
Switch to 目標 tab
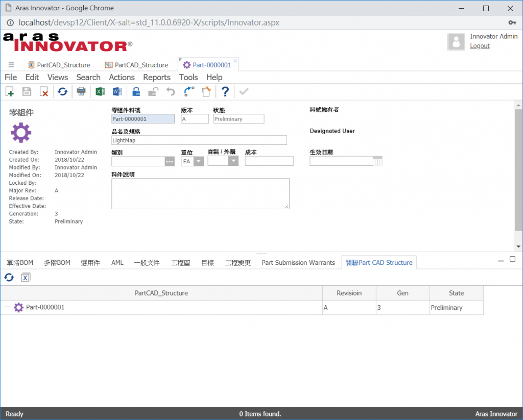pyautogui.click(x=207, y=263)
